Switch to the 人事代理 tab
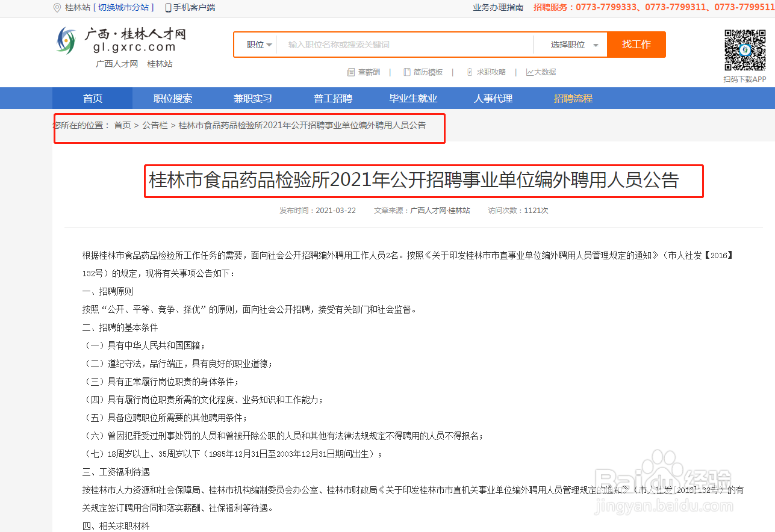The height and width of the screenshot is (532, 775). [x=493, y=98]
